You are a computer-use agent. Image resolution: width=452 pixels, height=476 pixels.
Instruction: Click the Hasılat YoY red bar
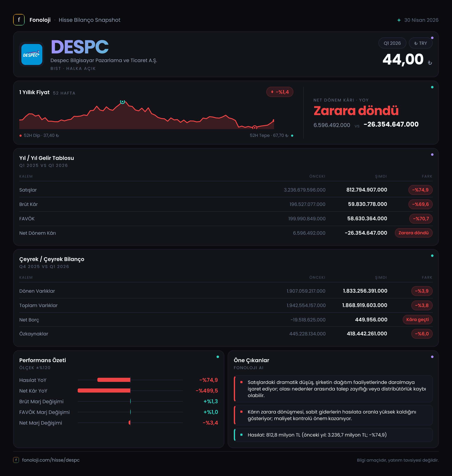[x=114, y=380]
